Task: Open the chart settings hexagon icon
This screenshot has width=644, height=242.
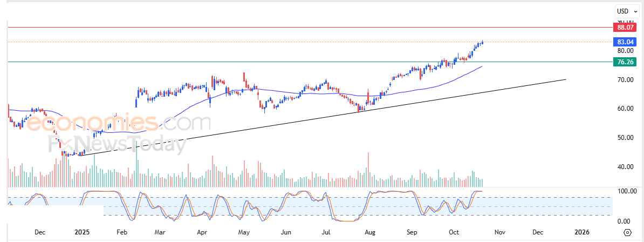Action: pos(627,232)
